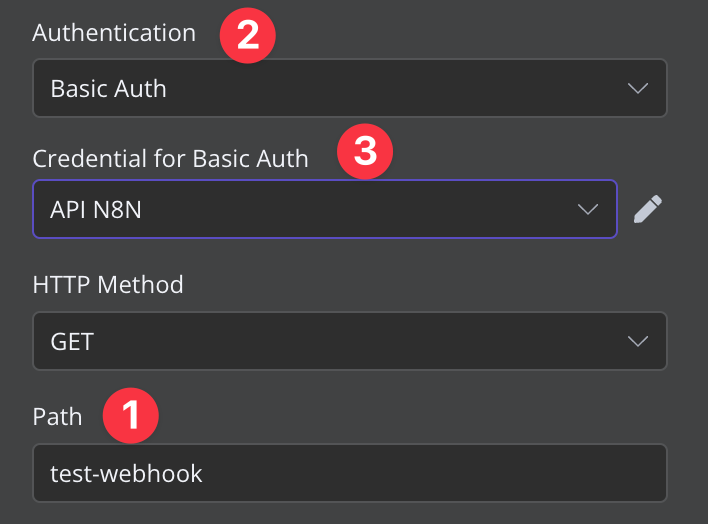
Task: Place cursor at empty end of Path field
Action: (500, 473)
